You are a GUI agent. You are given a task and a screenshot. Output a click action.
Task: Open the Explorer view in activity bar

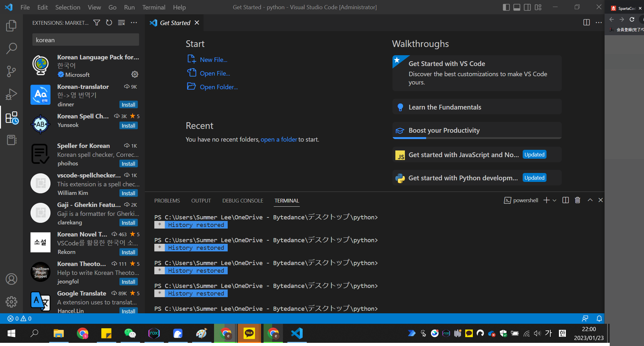coord(11,26)
